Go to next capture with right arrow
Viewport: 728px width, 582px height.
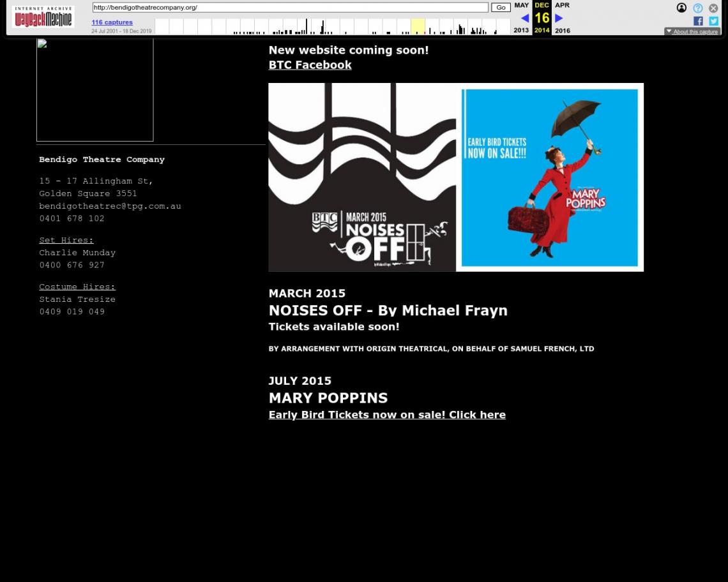coord(559,18)
